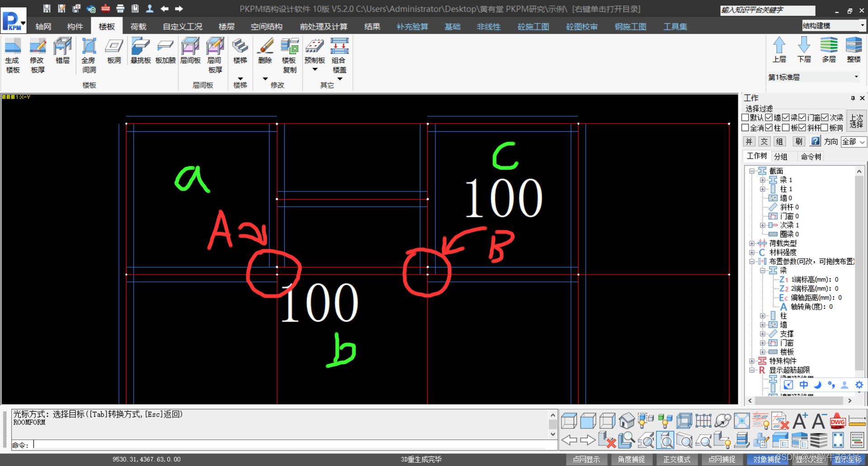
Task: Click the undo arrow in the title bar
Action: pyautogui.click(x=165, y=9)
